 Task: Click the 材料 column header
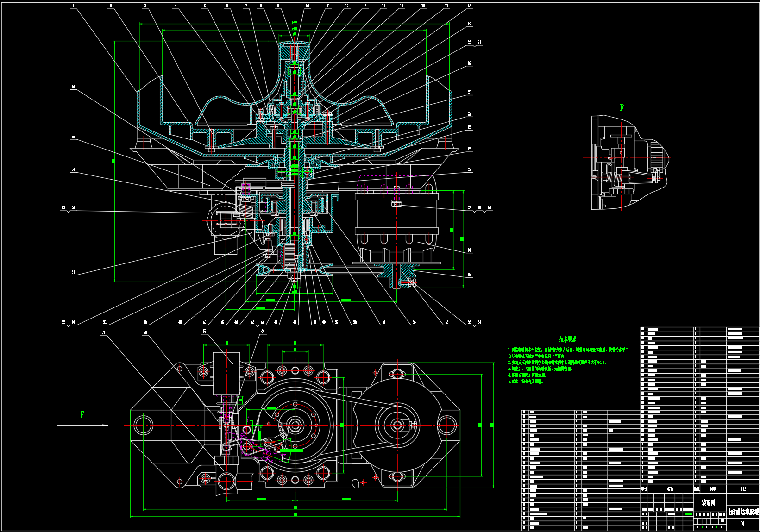tap(713, 489)
